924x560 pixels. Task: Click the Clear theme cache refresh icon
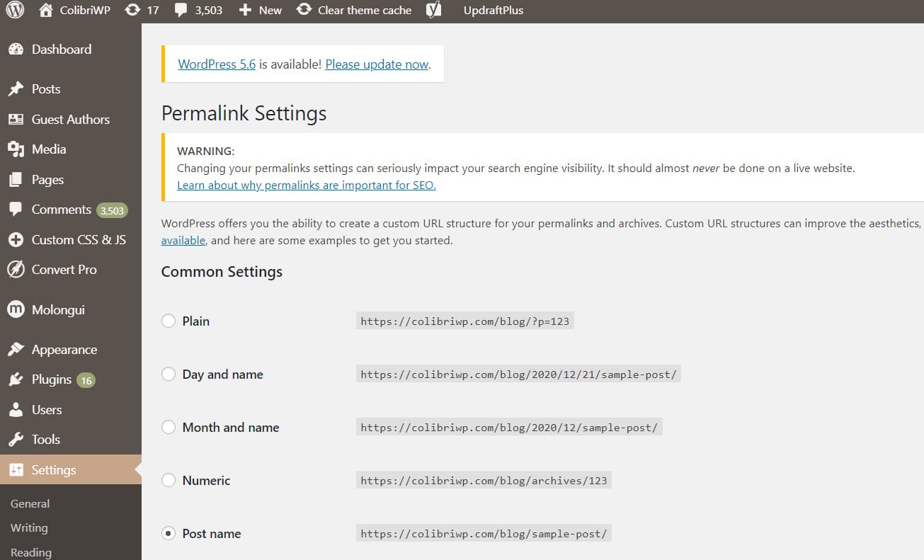click(x=304, y=11)
